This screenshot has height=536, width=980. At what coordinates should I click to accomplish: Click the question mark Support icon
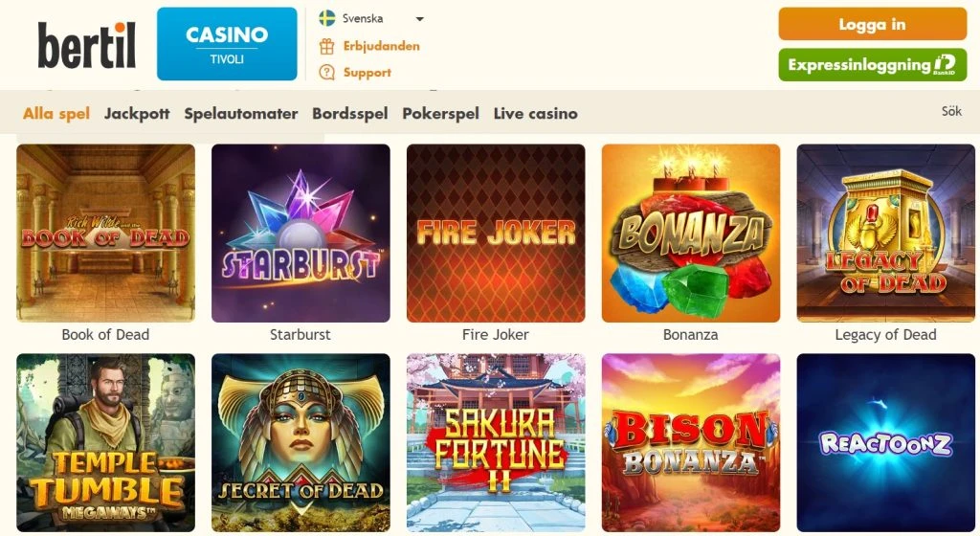pyautogui.click(x=327, y=73)
